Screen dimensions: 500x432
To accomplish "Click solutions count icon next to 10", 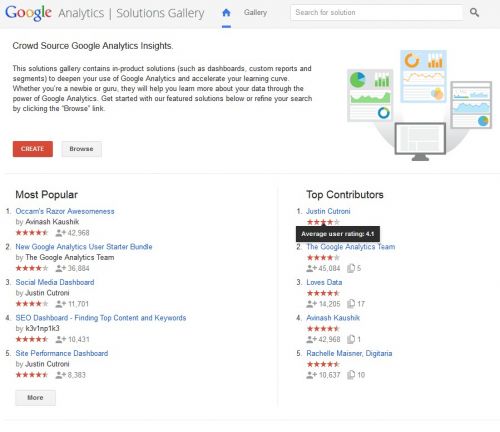I will tap(351, 375).
